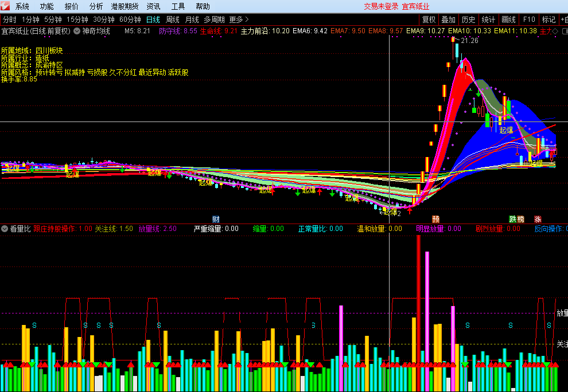
Task: Click the 换手率:8.85 text
Action: [19, 79]
